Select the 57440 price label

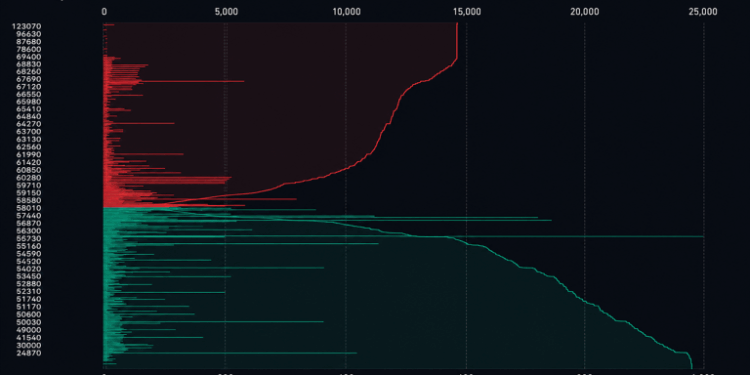(x=28, y=216)
